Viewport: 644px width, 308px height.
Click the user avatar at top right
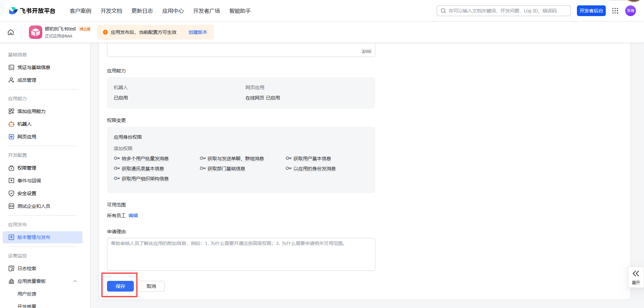[630, 11]
